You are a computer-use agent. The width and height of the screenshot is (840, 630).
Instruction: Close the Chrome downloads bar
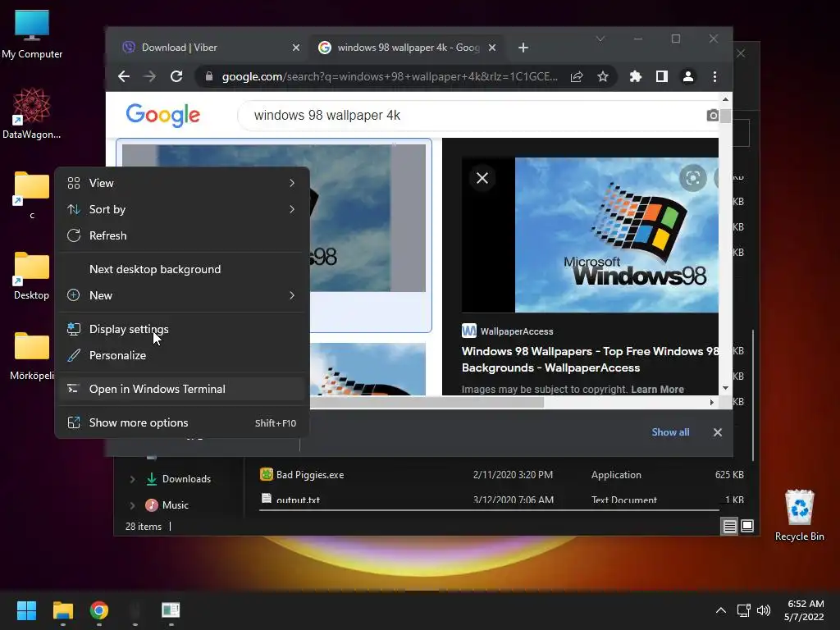(x=718, y=432)
